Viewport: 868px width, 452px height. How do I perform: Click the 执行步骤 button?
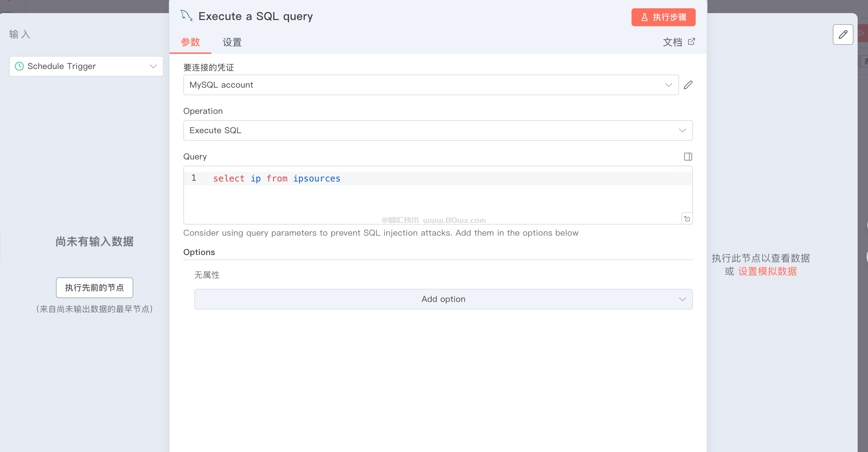663,17
